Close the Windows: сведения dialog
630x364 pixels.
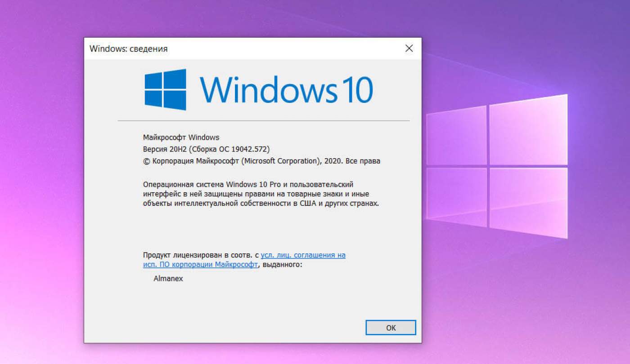409,49
